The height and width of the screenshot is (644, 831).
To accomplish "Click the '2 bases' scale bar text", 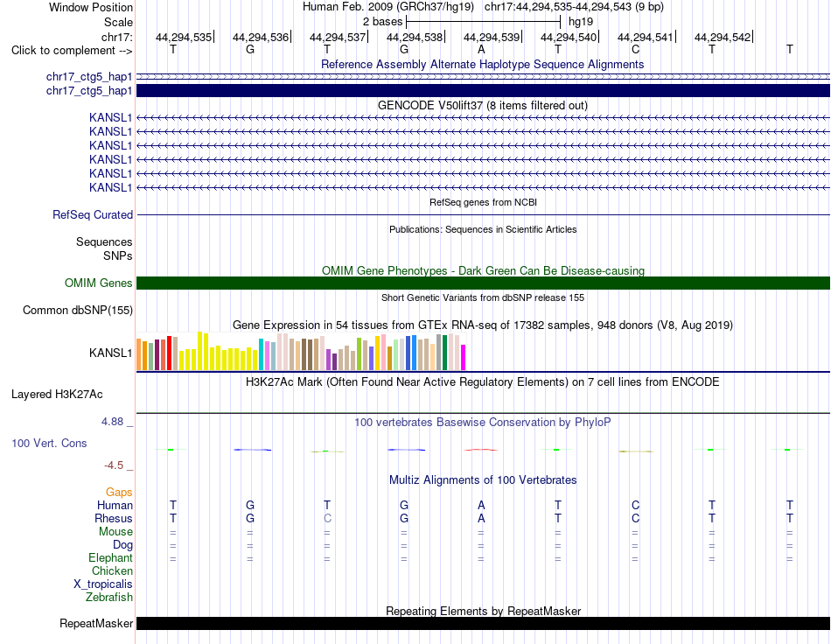I will [x=382, y=22].
